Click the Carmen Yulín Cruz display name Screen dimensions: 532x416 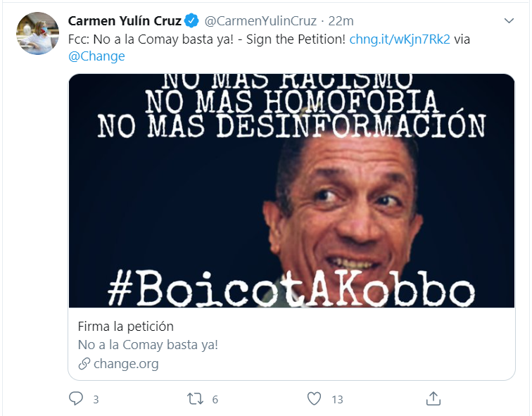(124, 21)
